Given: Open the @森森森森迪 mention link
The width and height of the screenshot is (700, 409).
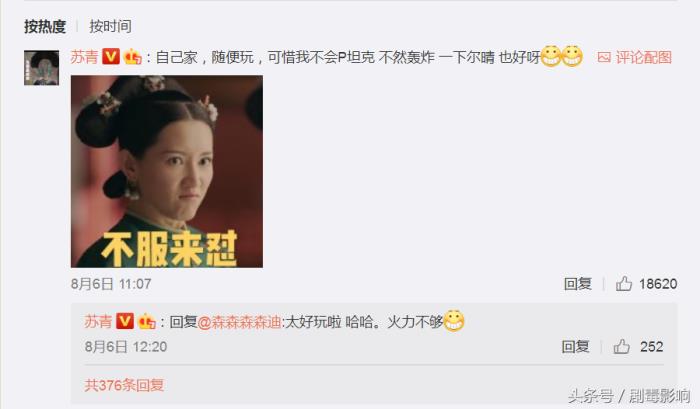Looking at the screenshot, I should [239, 321].
